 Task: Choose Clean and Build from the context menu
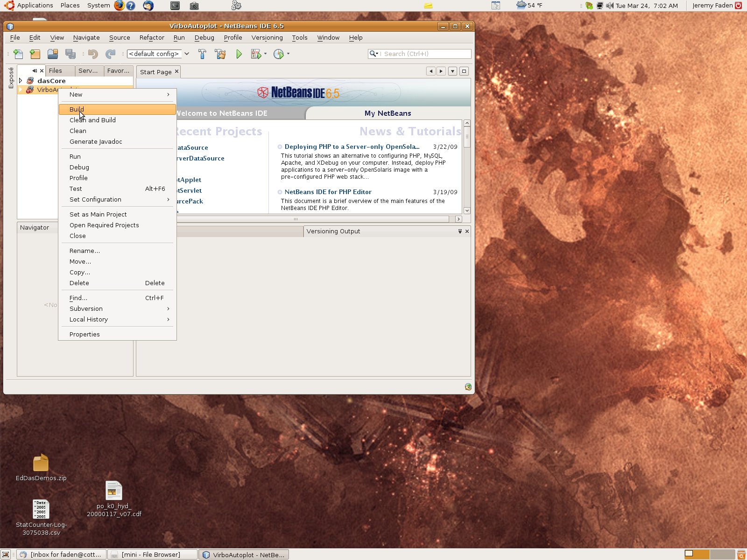[x=92, y=120]
